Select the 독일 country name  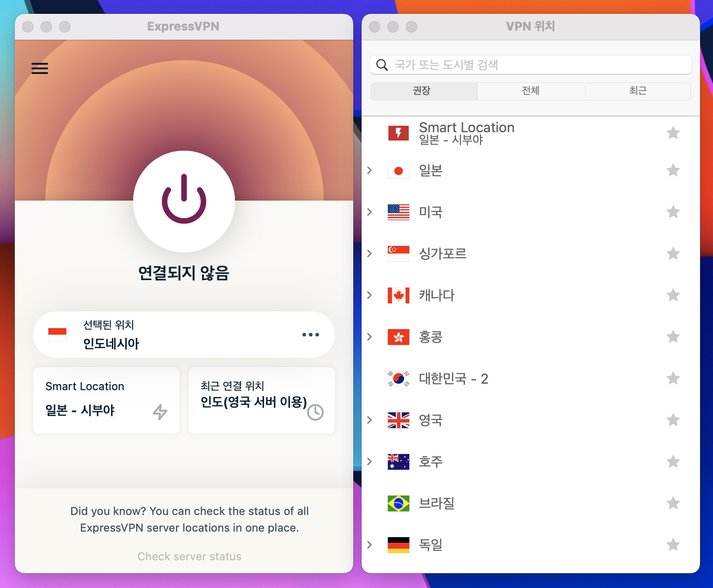[x=431, y=545]
